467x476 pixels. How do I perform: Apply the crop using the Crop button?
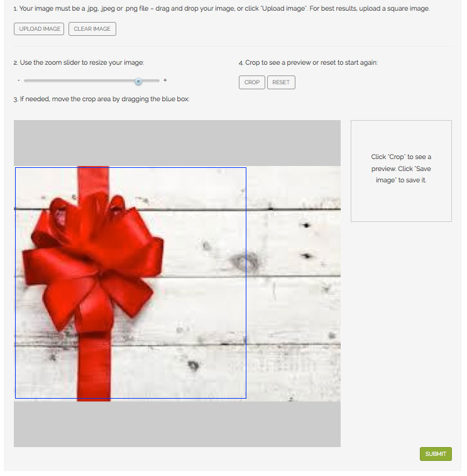coord(252,82)
